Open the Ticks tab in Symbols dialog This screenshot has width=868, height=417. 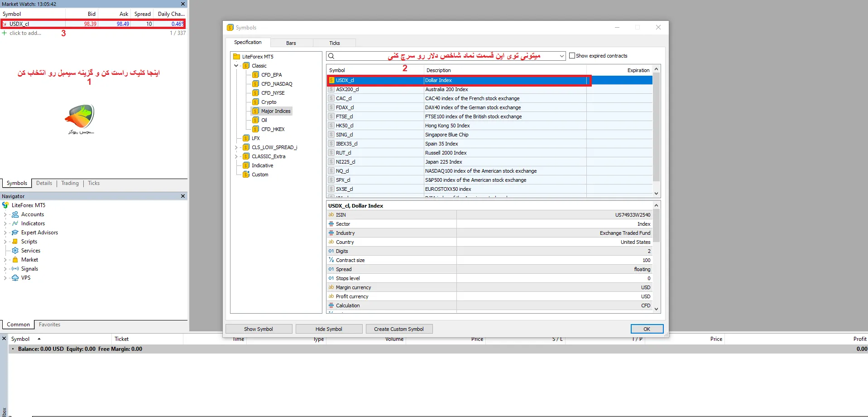coord(335,43)
